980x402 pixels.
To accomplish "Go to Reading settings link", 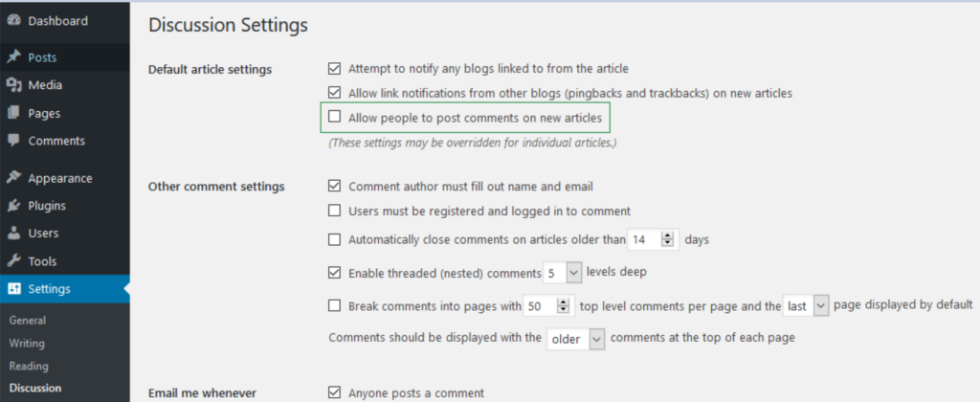I will pyautogui.click(x=29, y=366).
